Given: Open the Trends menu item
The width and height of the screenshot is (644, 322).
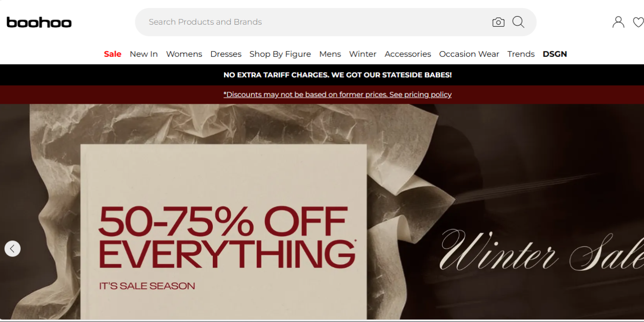Looking at the screenshot, I should (x=521, y=54).
